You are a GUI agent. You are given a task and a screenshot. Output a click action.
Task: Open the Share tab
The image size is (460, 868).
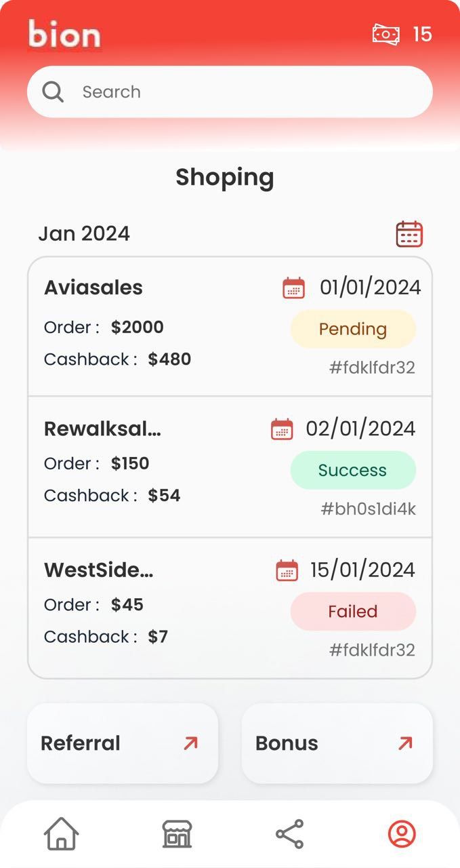point(289,833)
